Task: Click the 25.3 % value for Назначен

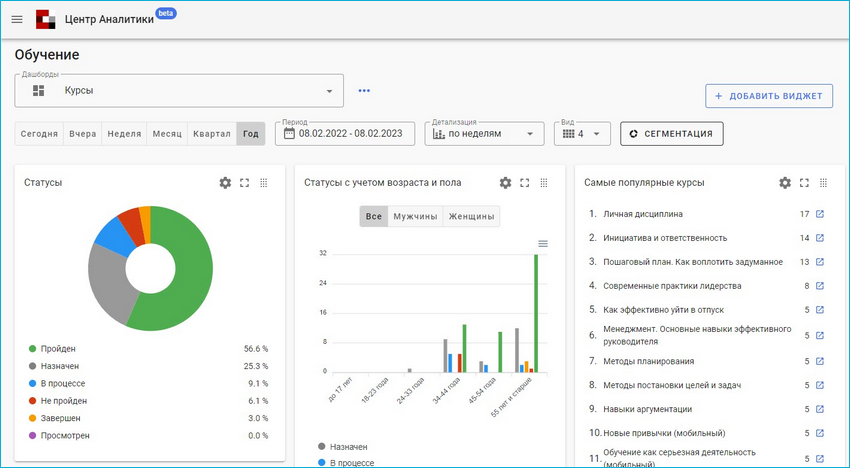Action: coord(256,366)
